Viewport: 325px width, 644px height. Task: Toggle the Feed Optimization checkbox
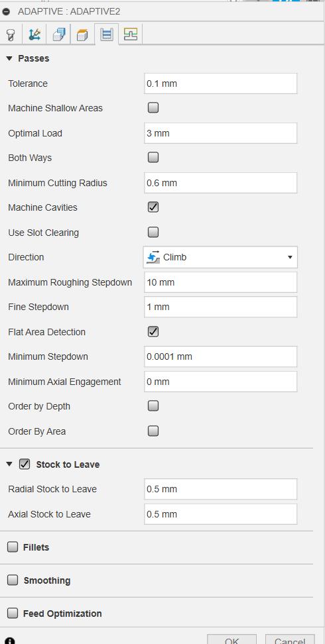click(13, 614)
